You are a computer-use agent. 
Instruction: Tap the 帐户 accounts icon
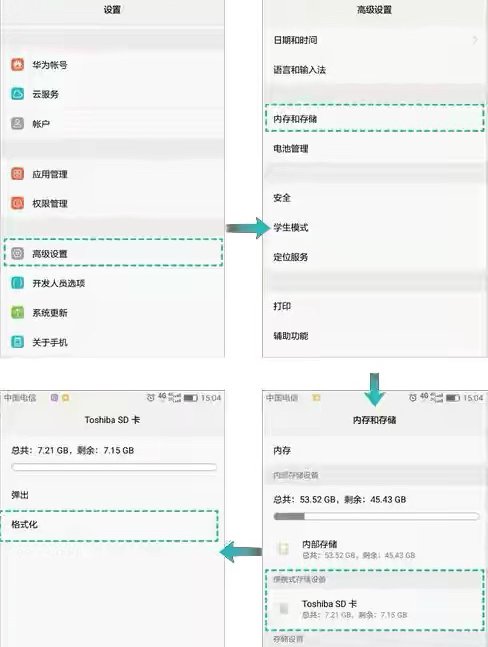point(17,123)
